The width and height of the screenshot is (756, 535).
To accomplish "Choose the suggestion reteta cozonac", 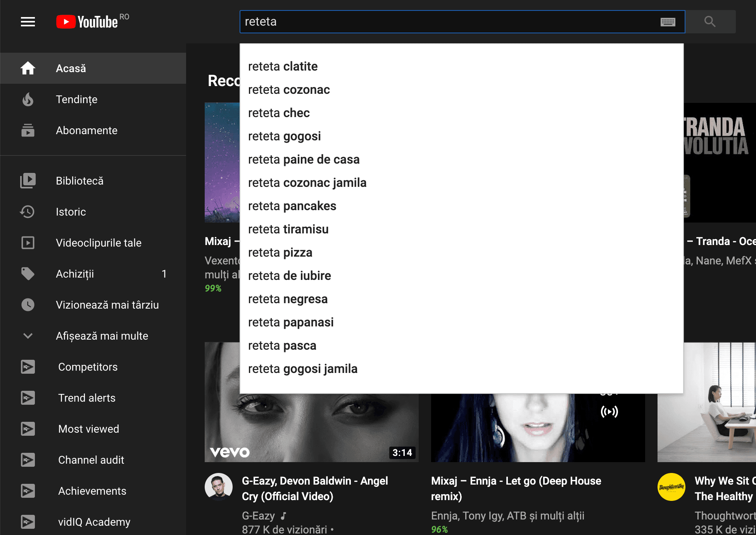I will [288, 90].
